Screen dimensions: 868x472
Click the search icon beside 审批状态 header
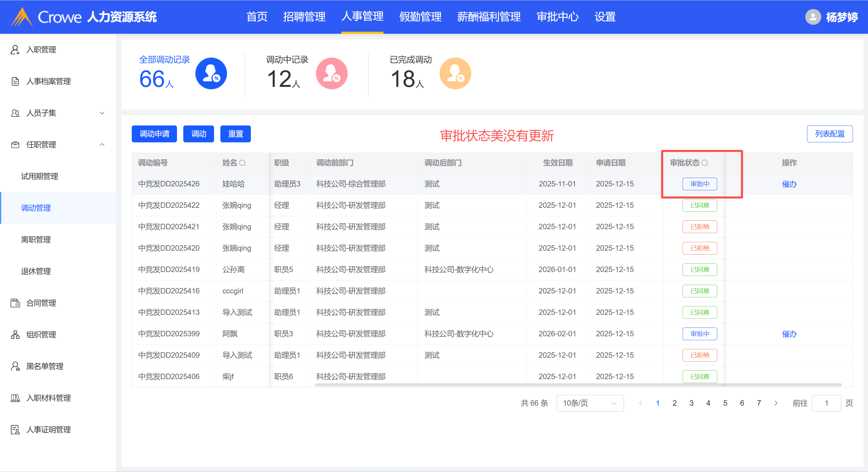click(705, 163)
